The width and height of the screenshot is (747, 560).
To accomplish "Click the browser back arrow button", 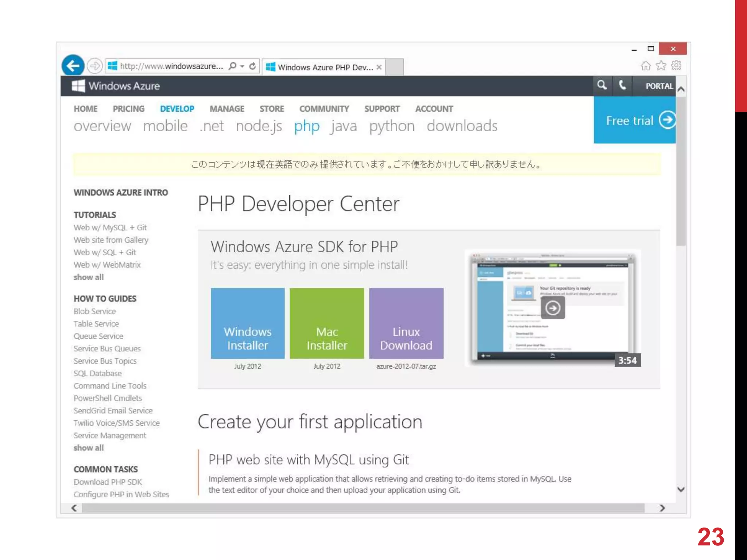I will tap(73, 66).
